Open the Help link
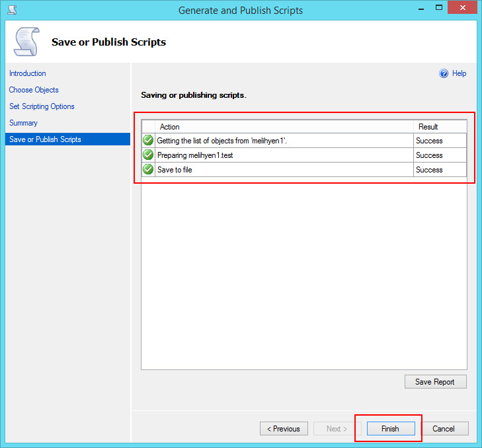The width and height of the screenshot is (482, 448). (x=459, y=74)
